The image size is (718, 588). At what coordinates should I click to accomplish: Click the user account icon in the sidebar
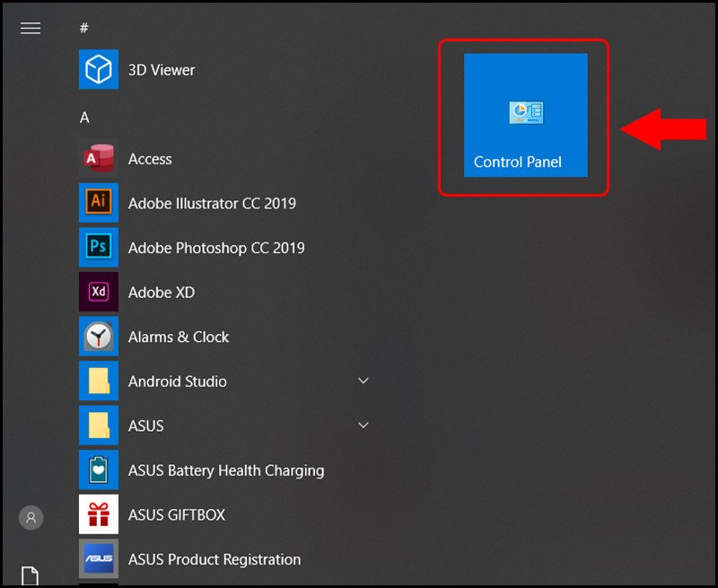coord(31,518)
